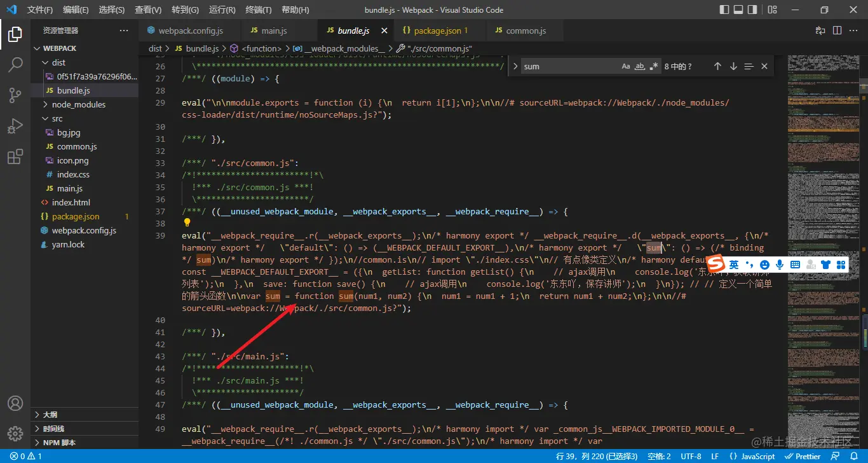Change encoding via UTF-8 status item
This screenshot has height=463, width=868.
tap(691, 456)
